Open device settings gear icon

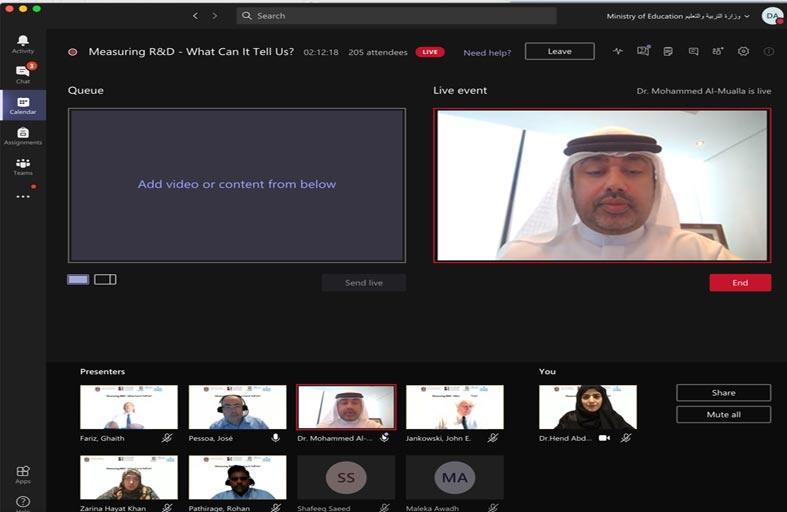(x=743, y=52)
